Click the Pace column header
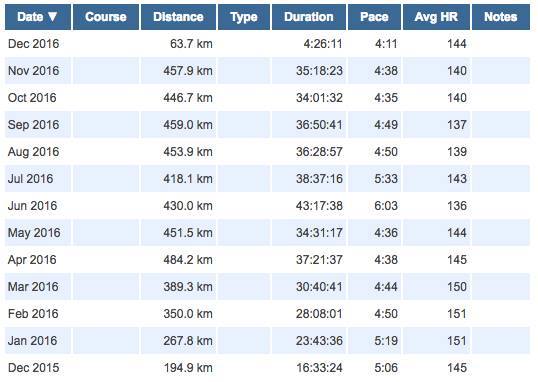The image size is (538, 382). tap(374, 17)
